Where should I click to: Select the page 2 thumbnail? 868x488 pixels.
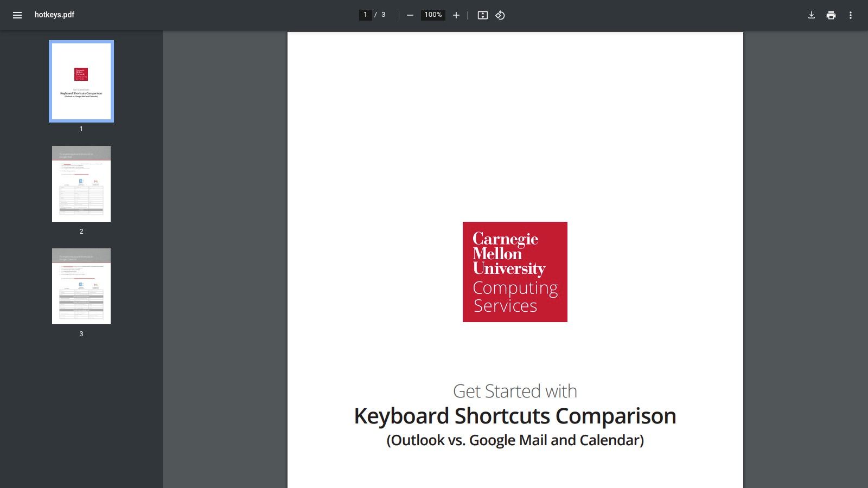(81, 183)
